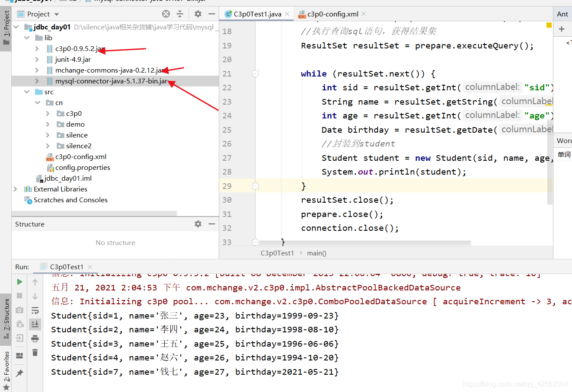Expand mysql-connector-java-5.1.37-bin.jar node

click(37, 81)
